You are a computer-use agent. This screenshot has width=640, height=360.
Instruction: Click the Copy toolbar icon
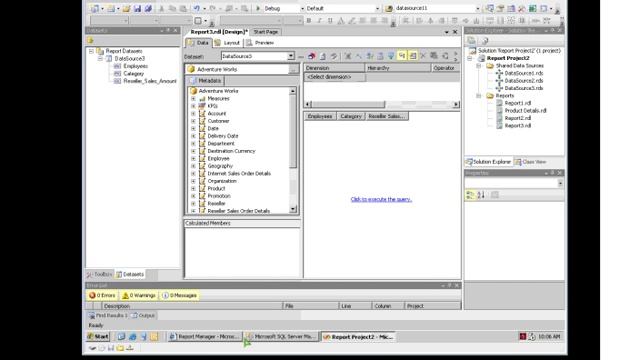click(x=172, y=8)
